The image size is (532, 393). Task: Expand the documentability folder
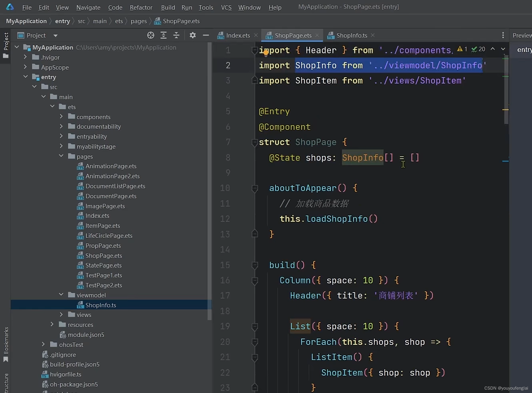61,126
